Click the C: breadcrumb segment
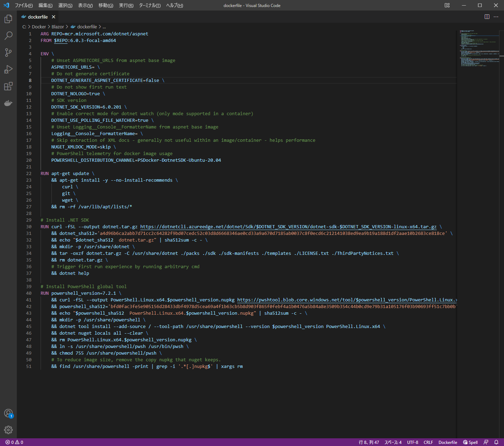Screen dimensions: 504x446 point(24,27)
